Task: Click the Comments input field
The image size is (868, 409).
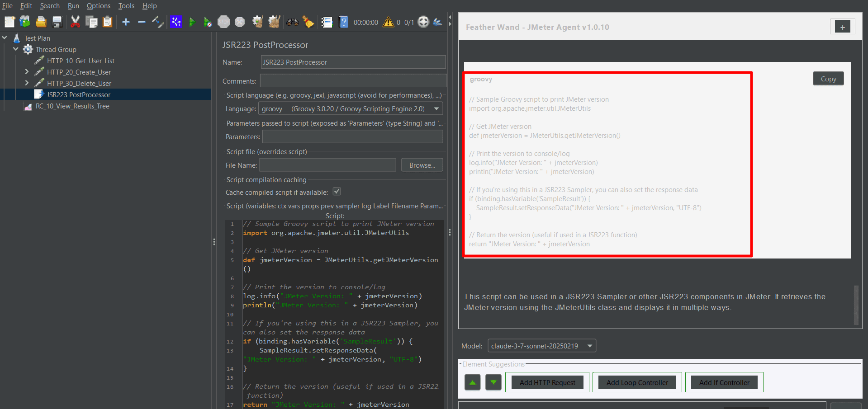Action: 353,81
